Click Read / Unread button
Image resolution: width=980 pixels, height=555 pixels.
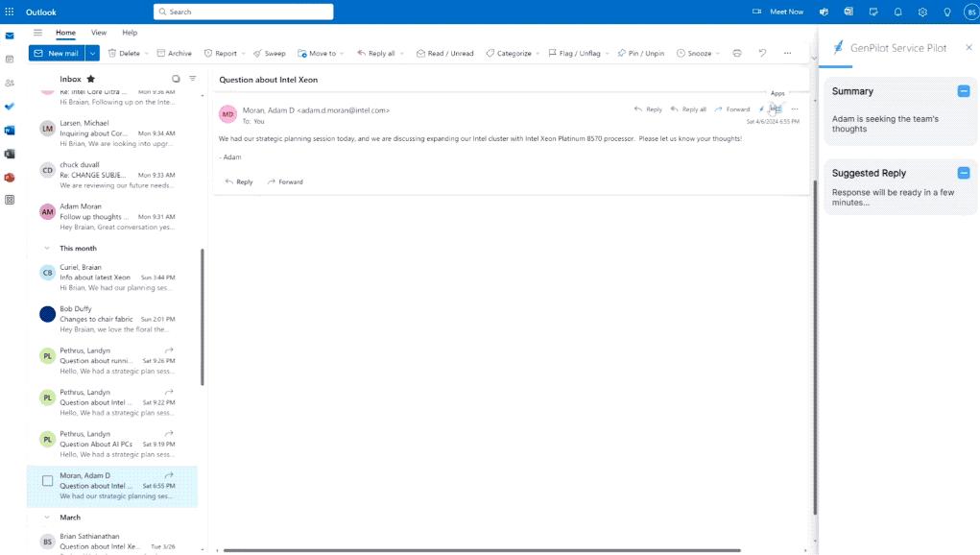pos(445,53)
